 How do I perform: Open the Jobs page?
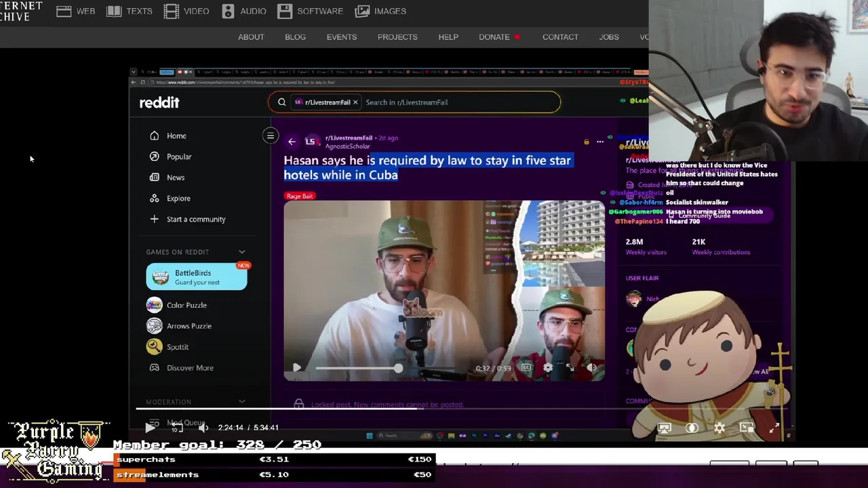tap(609, 37)
